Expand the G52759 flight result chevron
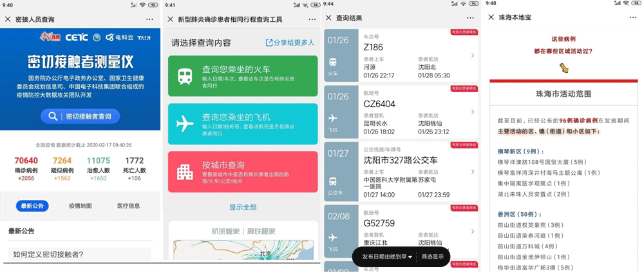Viewport: 644px width, 276px height. (x=472, y=231)
